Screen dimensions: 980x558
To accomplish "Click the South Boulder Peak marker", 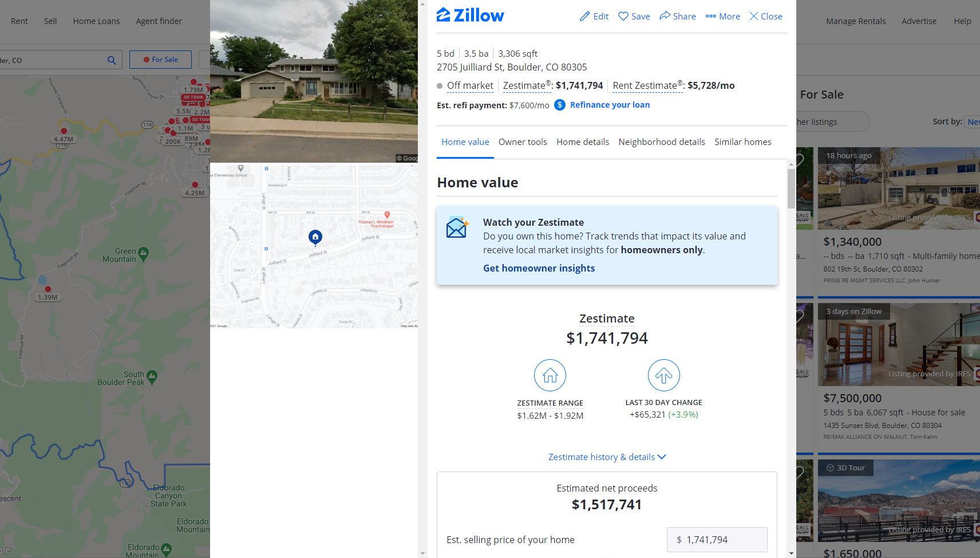I will pyautogui.click(x=152, y=376).
